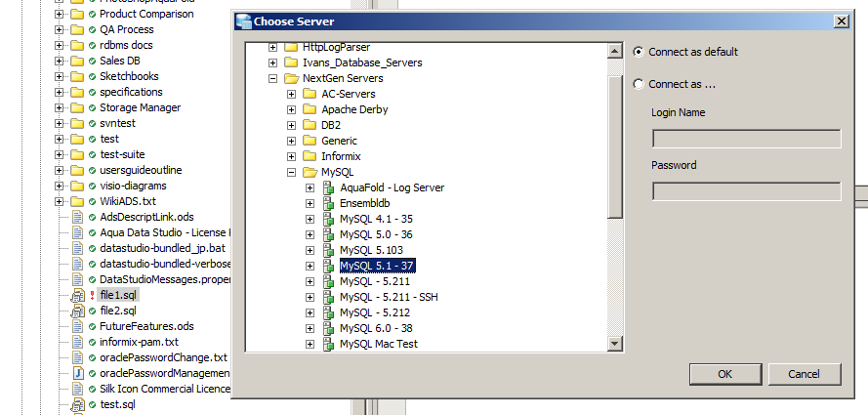The width and height of the screenshot is (868, 415).
Task: Click the server list scroll up arrow
Action: coord(615,51)
